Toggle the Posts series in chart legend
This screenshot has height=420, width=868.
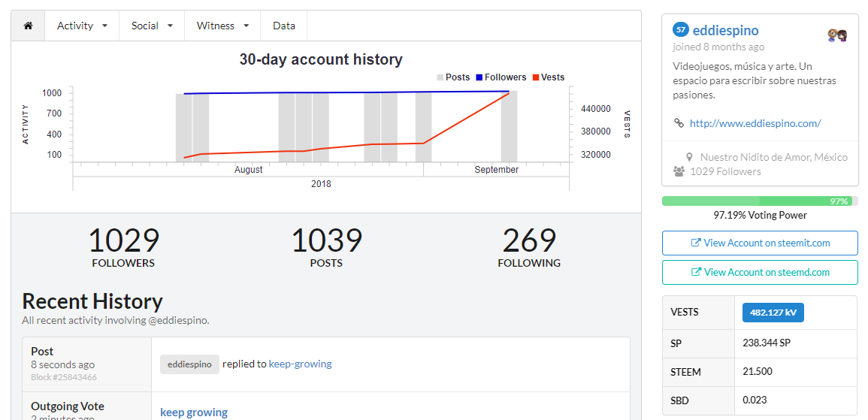tap(453, 77)
